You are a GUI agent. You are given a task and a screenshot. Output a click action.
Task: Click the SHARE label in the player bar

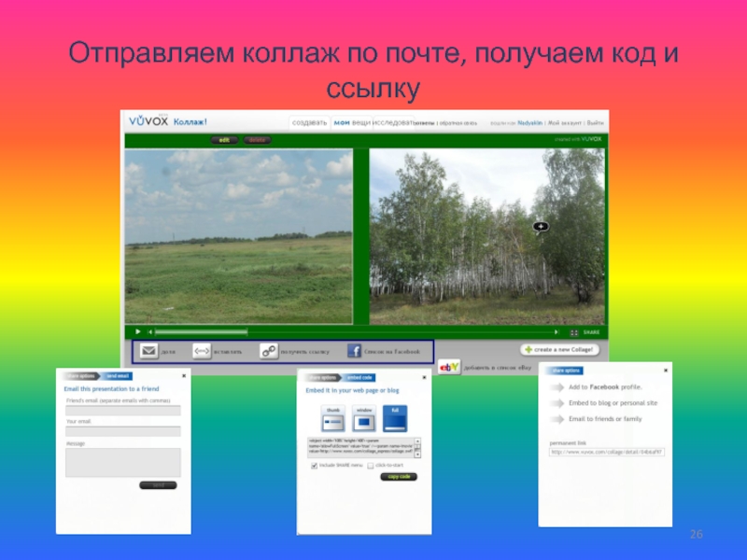591,332
